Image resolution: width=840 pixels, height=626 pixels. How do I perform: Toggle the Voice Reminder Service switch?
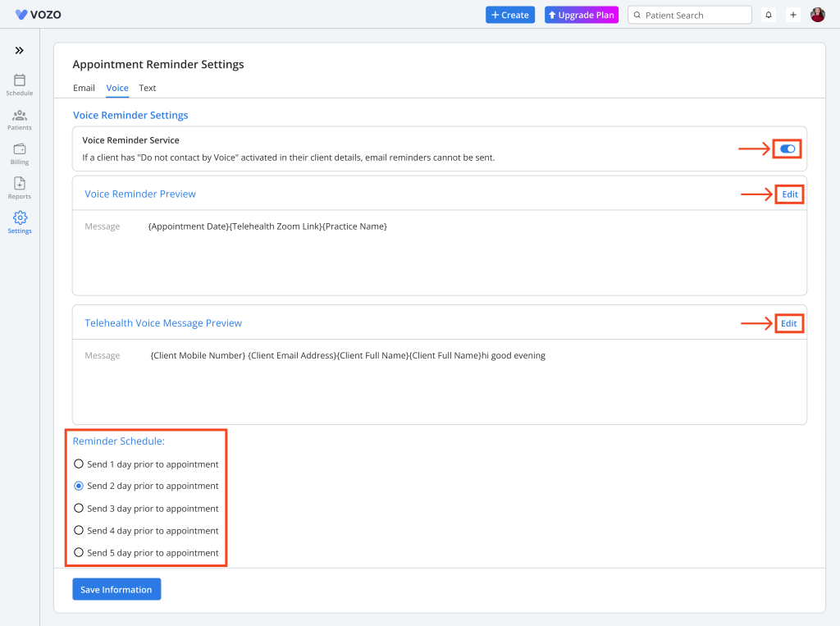coord(787,149)
